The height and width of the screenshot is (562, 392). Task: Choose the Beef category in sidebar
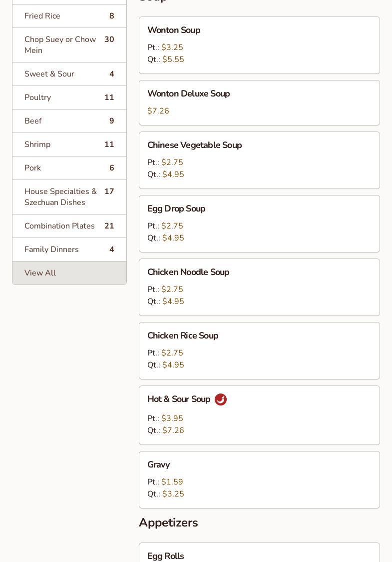coord(69,121)
